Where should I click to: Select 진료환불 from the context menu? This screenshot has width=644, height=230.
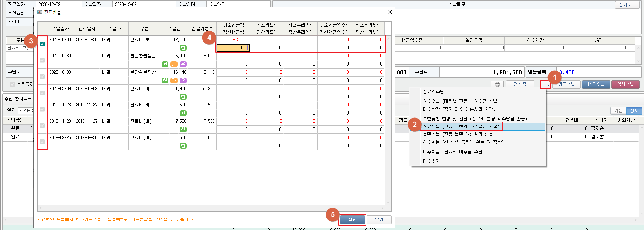[461, 126]
